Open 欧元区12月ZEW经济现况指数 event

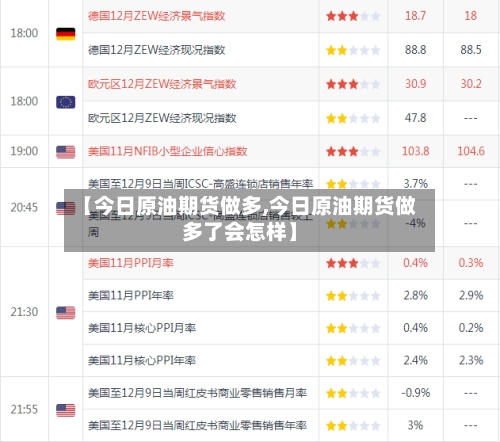pyautogui.click(x=162, y=118)
